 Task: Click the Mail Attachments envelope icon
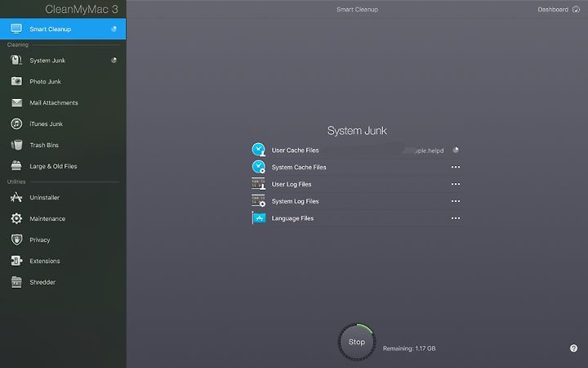click(16, 102)
